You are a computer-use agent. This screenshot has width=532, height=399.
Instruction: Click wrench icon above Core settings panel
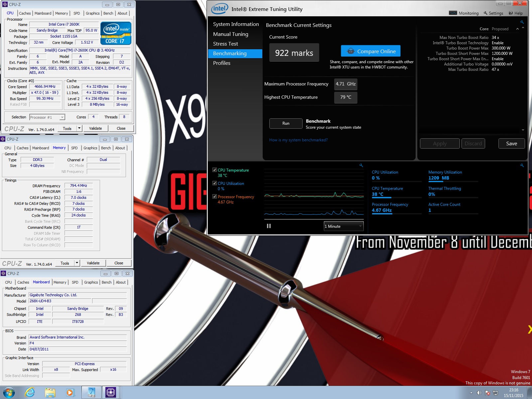pyautogui.click(x=522, y=22)
